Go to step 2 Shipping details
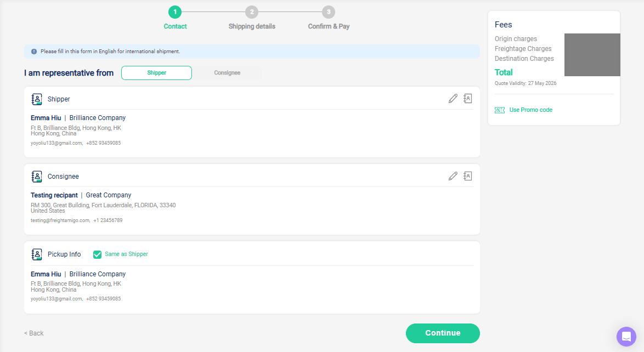This screenshot has width=644, height=352. [x=252, y=12]
